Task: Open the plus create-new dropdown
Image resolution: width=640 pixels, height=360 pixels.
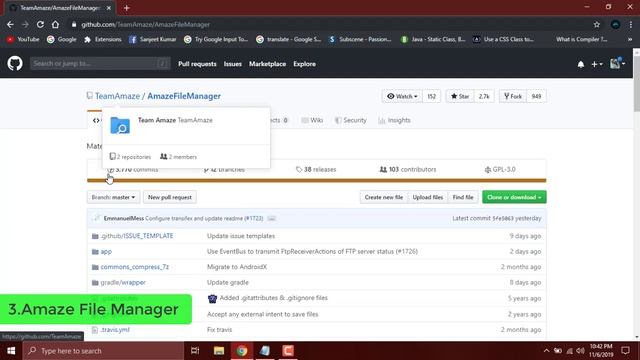Action: [x=597, y=64]
